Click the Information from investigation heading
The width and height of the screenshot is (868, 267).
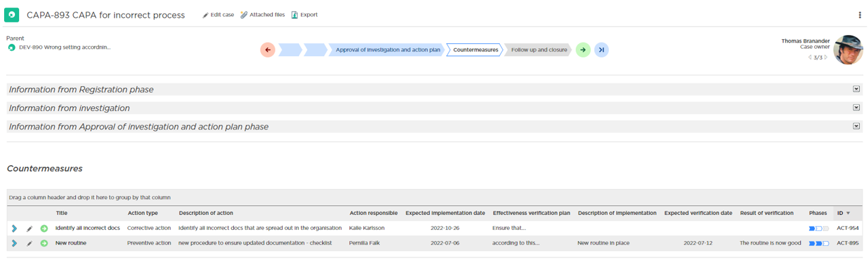point(69,108)
